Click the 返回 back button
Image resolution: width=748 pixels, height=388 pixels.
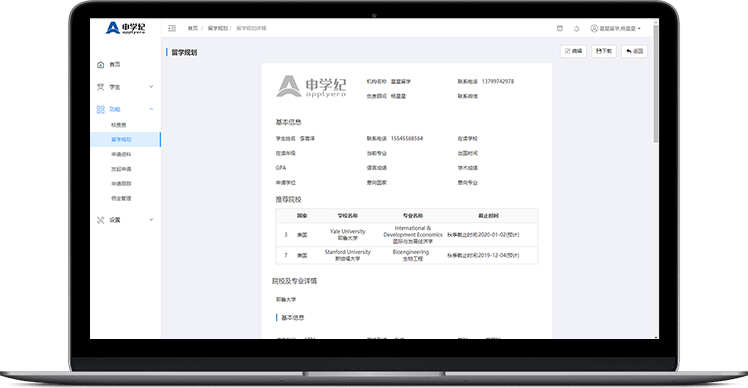(x=634, y=51)
